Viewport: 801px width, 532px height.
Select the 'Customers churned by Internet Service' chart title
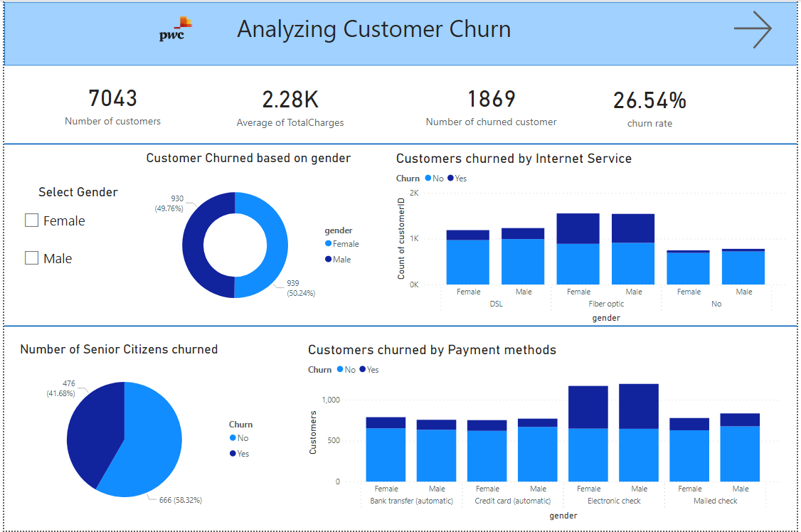[512, 158]
